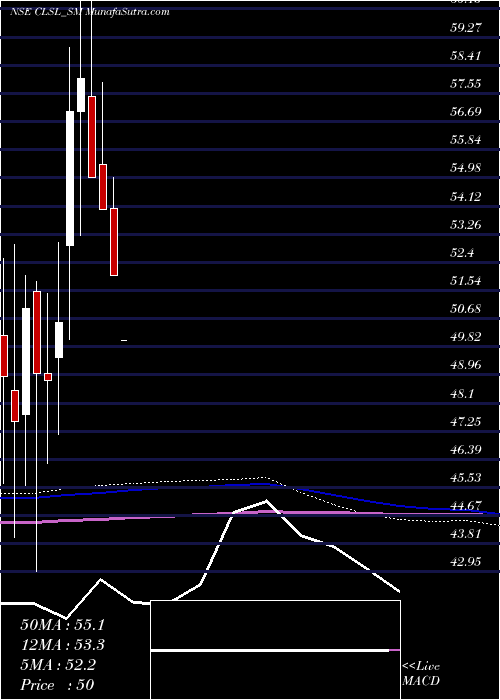The height and width of the screenshot is (700, 500).
Task: Click the 49.82 price axis label
Action: [466, 337]
